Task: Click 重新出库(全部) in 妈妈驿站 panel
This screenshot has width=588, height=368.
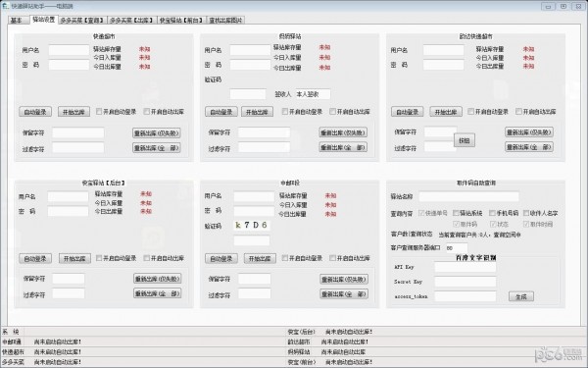Action: (343, 147)
